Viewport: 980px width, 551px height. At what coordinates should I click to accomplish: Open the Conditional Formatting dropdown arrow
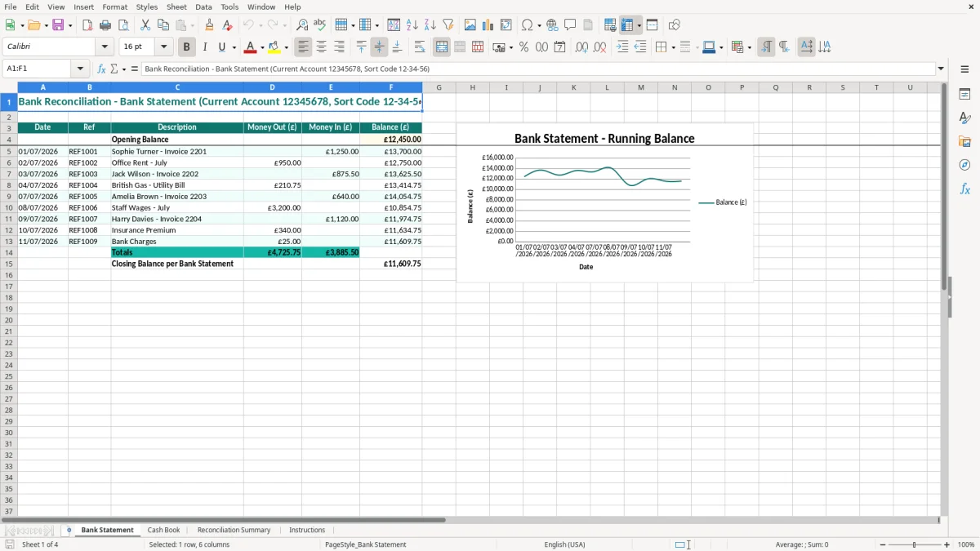tap(749, 48)
